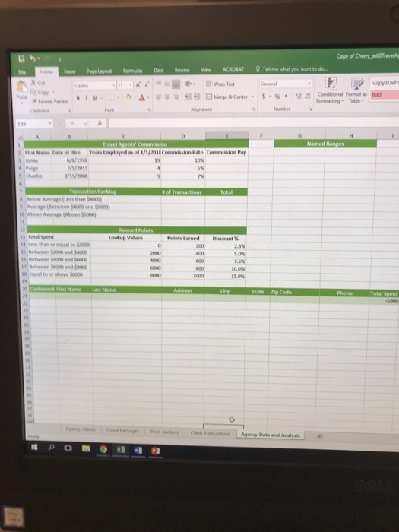Expand the font color dropdown arrow
This screenshot has width=399, height=532.
click(x=147, y=98)
